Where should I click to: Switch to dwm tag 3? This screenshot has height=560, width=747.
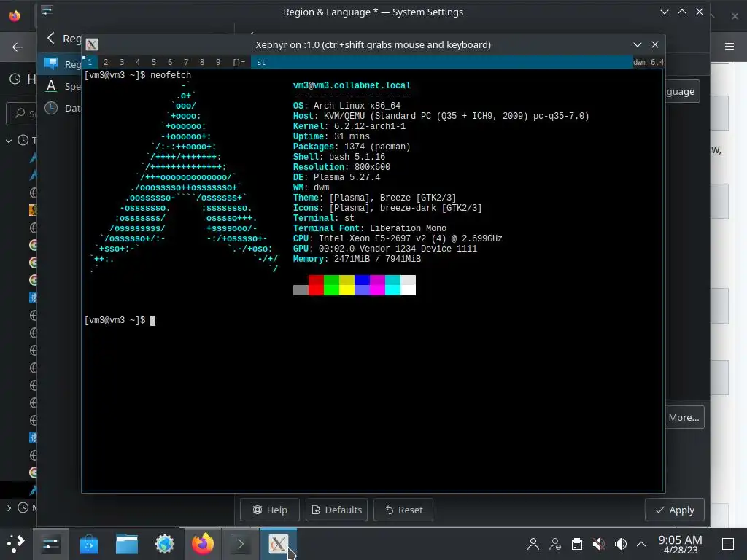(122, 63)
